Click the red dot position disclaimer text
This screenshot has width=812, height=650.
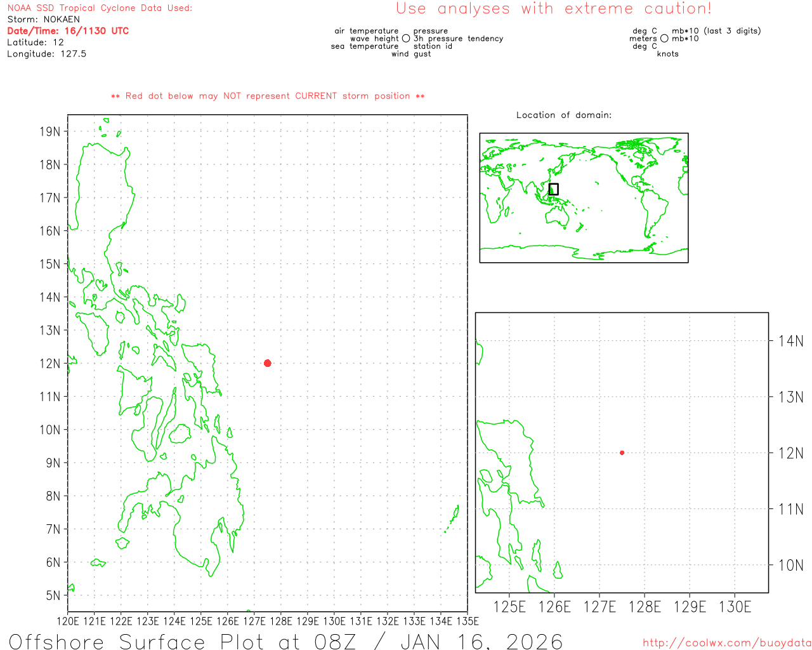point(268,96)
